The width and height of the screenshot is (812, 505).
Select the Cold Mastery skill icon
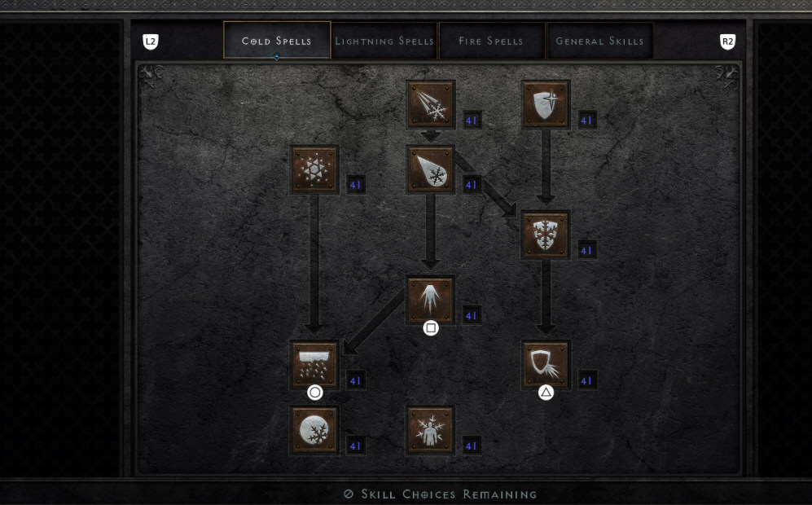coord(431,430)
